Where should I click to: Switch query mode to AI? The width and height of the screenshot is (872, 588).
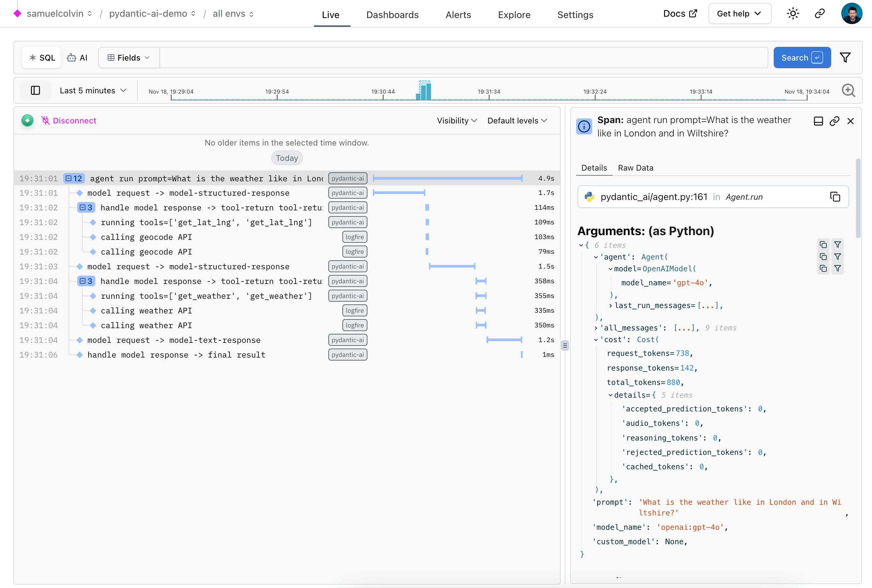[x=77, y=58]
